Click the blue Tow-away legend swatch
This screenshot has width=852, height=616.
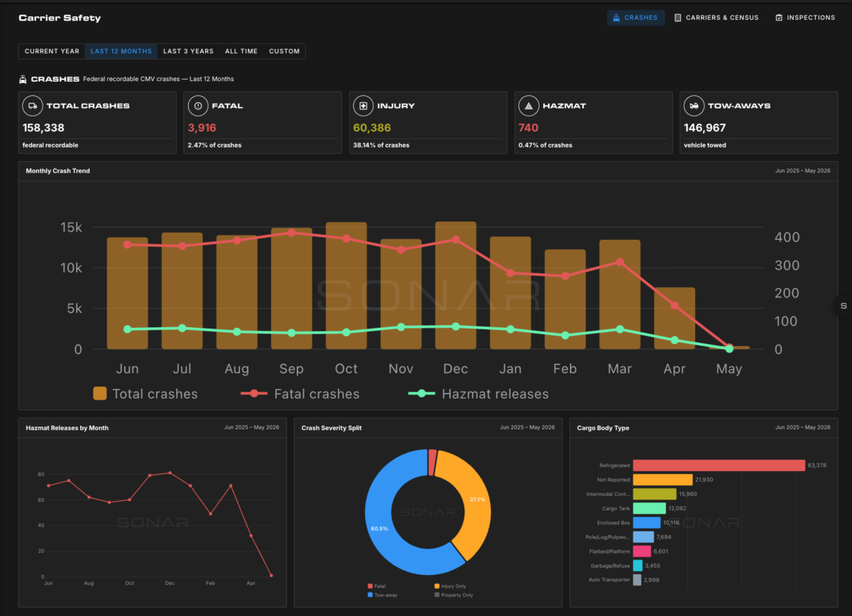(x=370, y=595)
